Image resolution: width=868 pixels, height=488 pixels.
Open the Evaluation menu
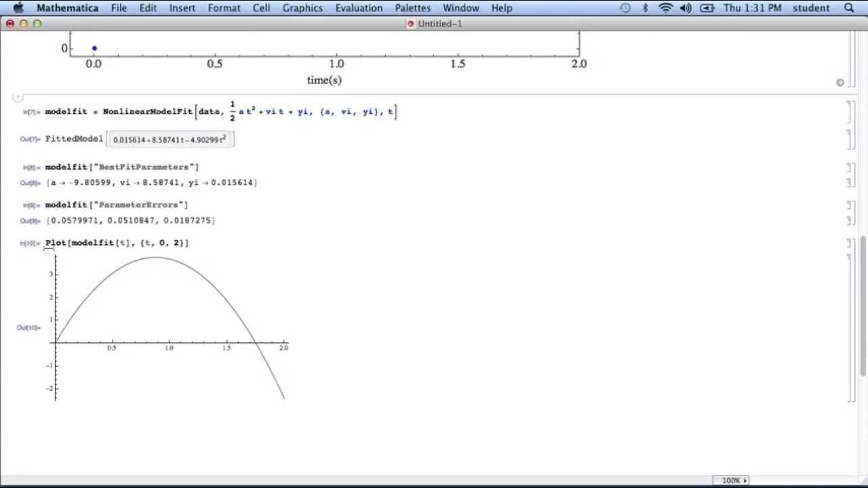coord(359,8)
